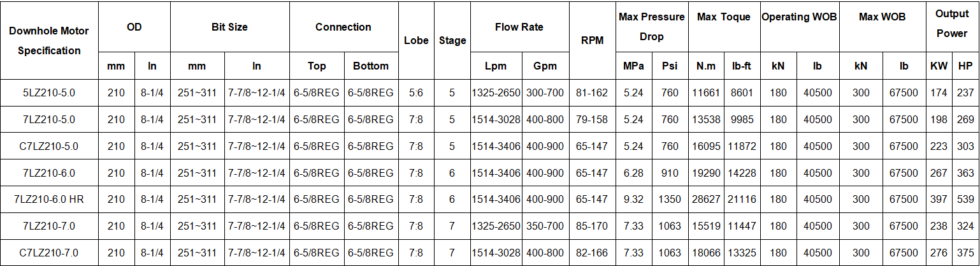Select the 7LZ210-6.0 HR model cell
Image resolution: width=980 pixels, height=266 pixels.
[x=49, y=200]
